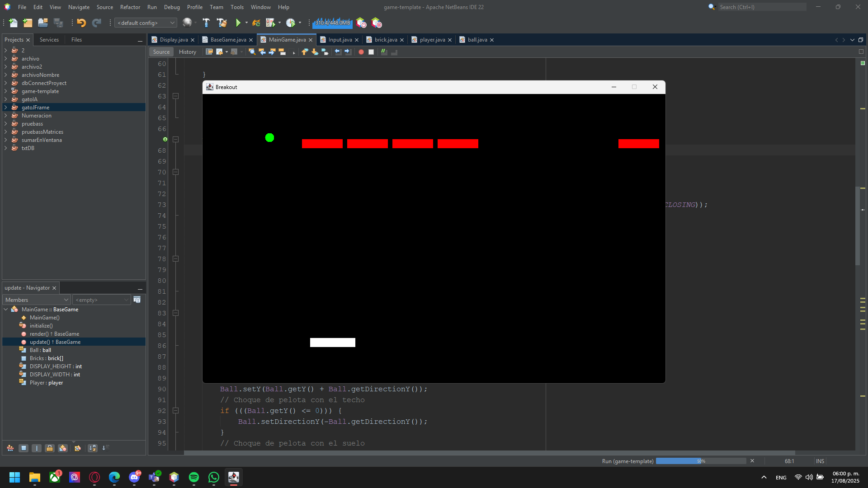Toggle Show Non-Public Members lock icon
This screenshot has height=488, width=868.
(50, 448)
